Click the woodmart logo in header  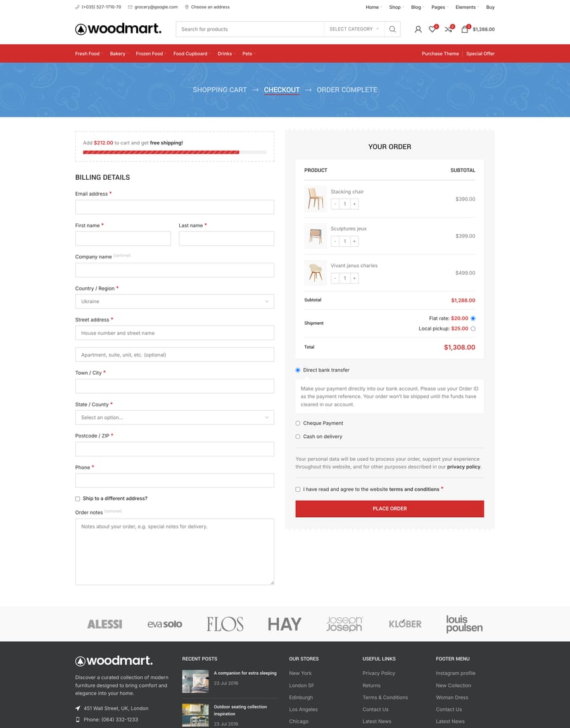118,28
